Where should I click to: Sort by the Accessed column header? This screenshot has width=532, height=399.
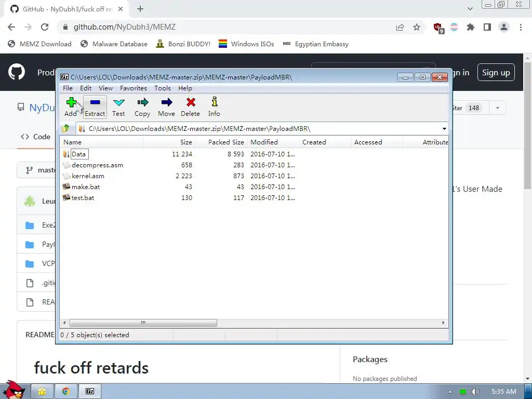(377, 142)
